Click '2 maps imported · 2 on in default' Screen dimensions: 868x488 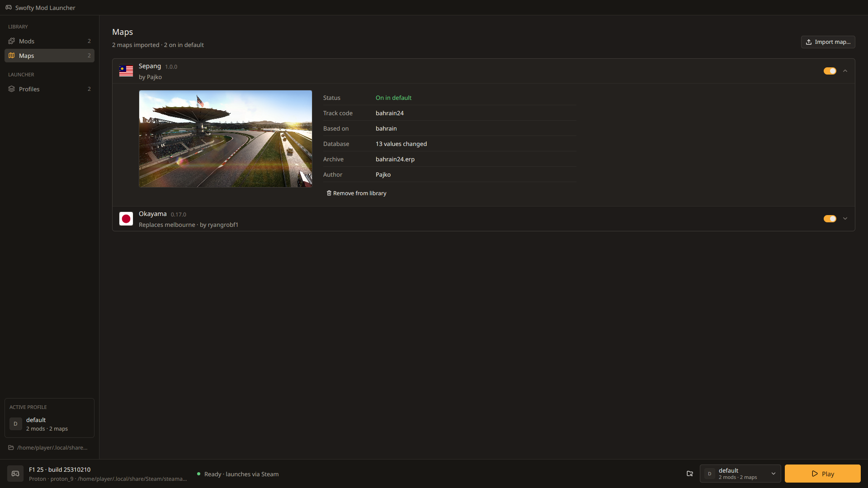tap(158, 45)
